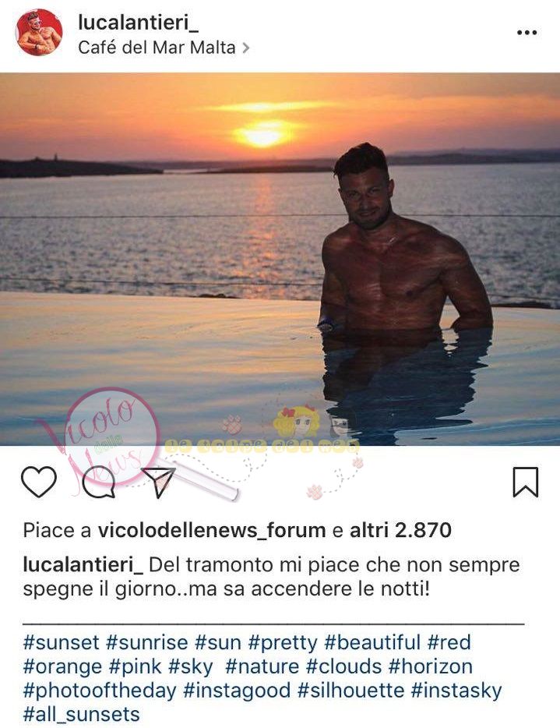
Task: Open #sunset hashtag
Action: pyautogui.click(x=62, y=642)
